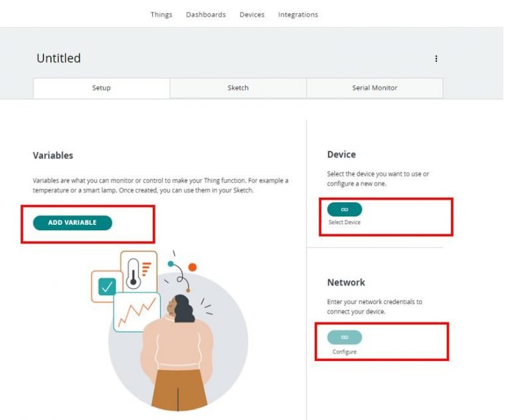Switch to the Sketch tab
Viewport: 510px width, 420px height.
238,88
